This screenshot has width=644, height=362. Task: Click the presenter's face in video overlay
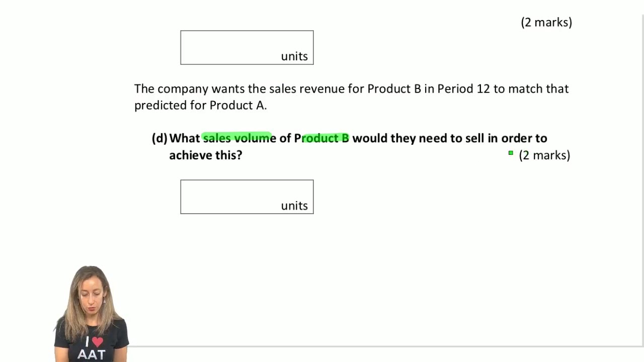coord(91,292)
